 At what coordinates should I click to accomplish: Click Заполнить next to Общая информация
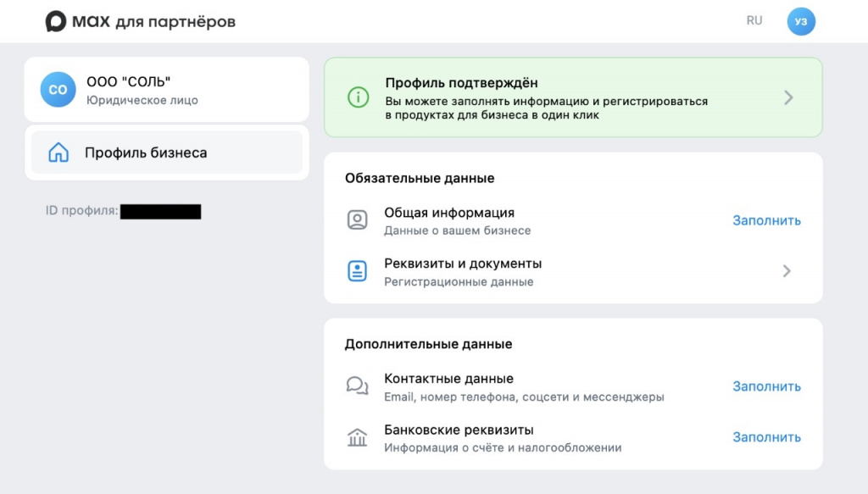[x=766, y=219]
